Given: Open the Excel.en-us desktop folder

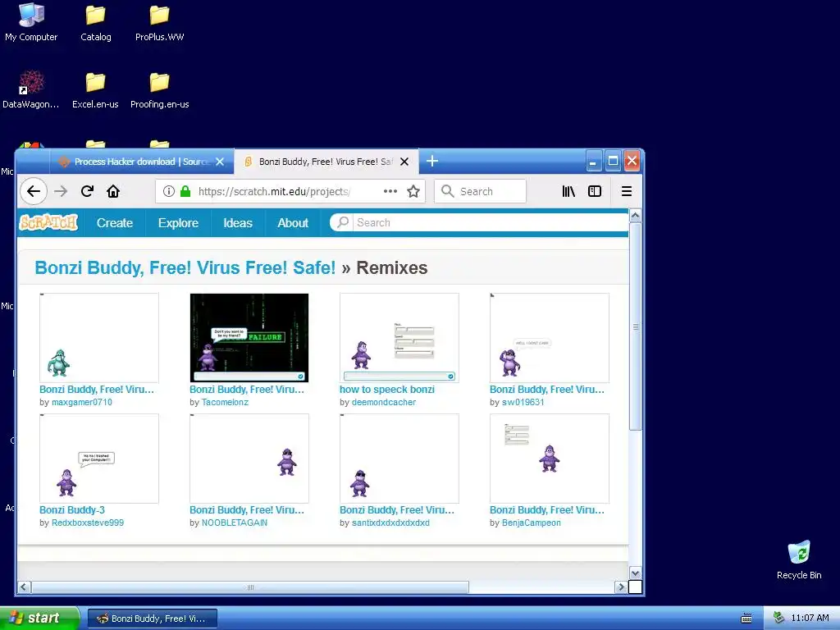Looking at the screenshot, I should coord(95,89).
